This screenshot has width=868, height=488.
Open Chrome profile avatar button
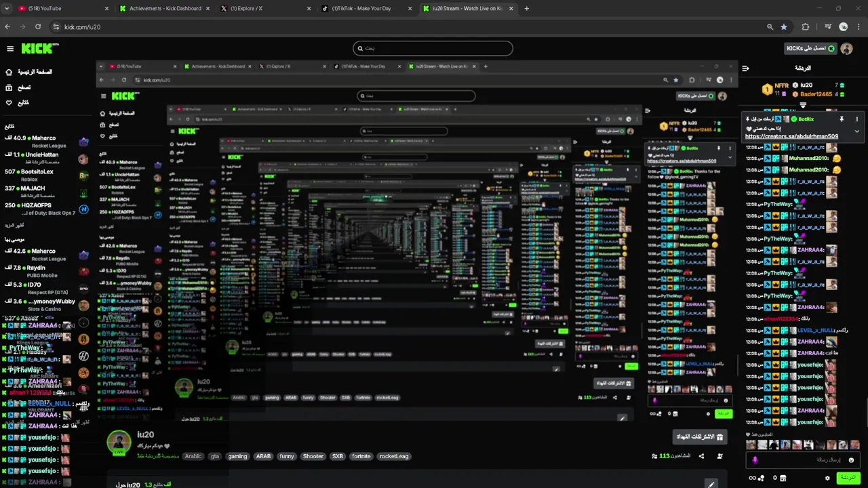[x=844, y=26]
